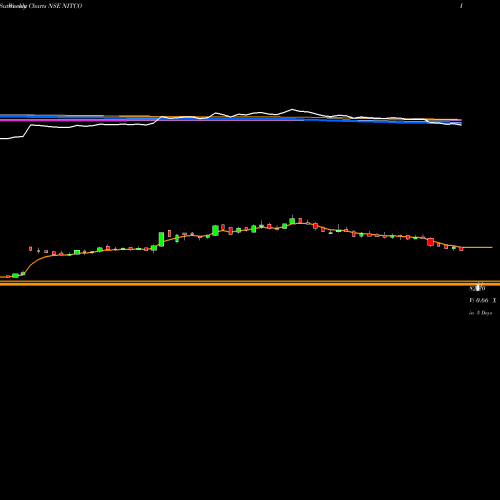Click the 'Charts NSE NITCO' title text

pyautogui.click(x=55, y=6)
